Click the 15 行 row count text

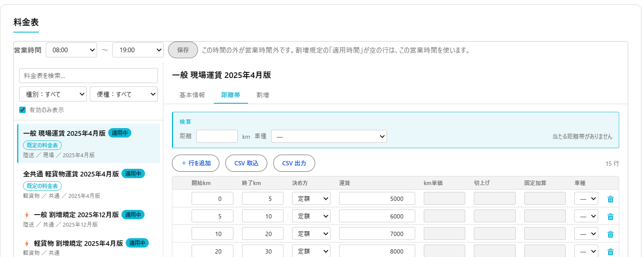click(612, 164)
